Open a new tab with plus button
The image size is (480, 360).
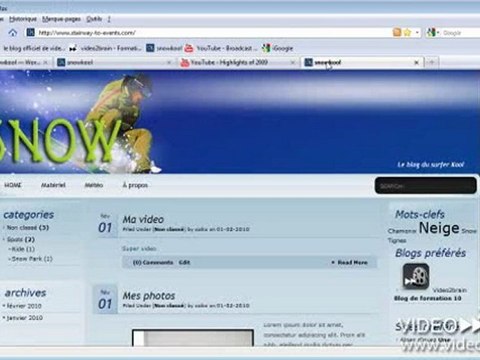coord(432,62)
